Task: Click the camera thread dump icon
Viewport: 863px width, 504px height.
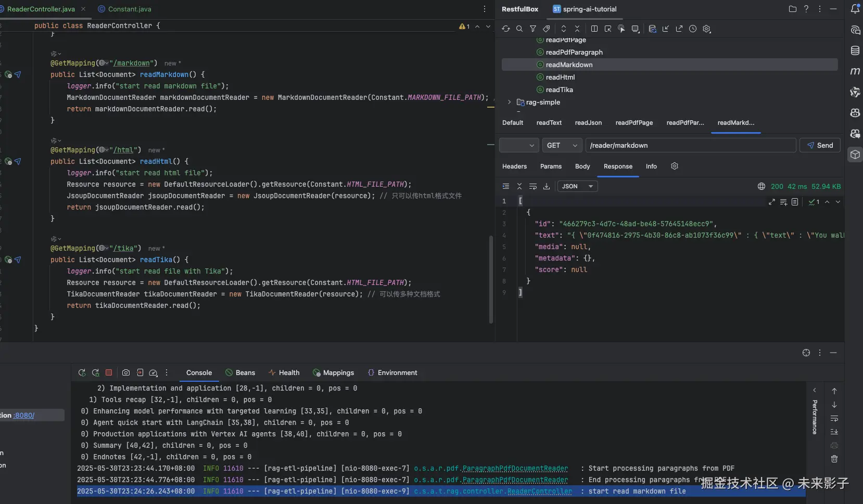Action: (126, 372)
